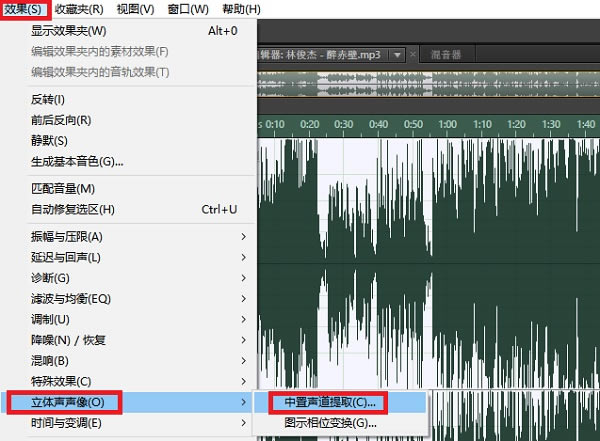Expand the 延迟与回声(L) submenu
600x441 pixels.
tap(66, 257)
